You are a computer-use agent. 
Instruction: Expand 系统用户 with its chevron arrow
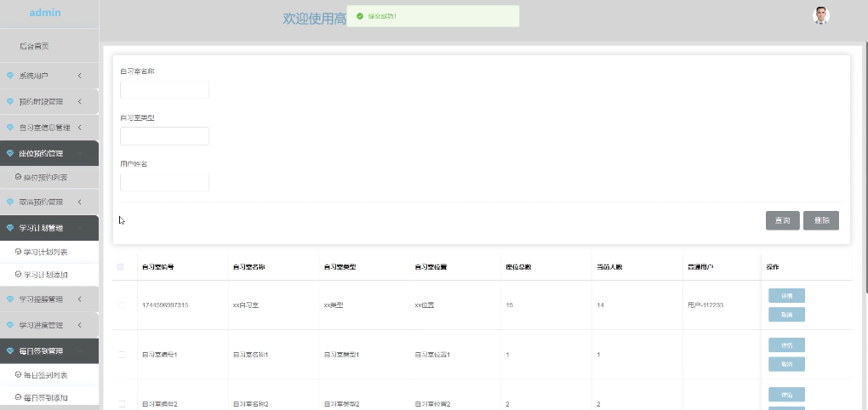click(80, 76)
